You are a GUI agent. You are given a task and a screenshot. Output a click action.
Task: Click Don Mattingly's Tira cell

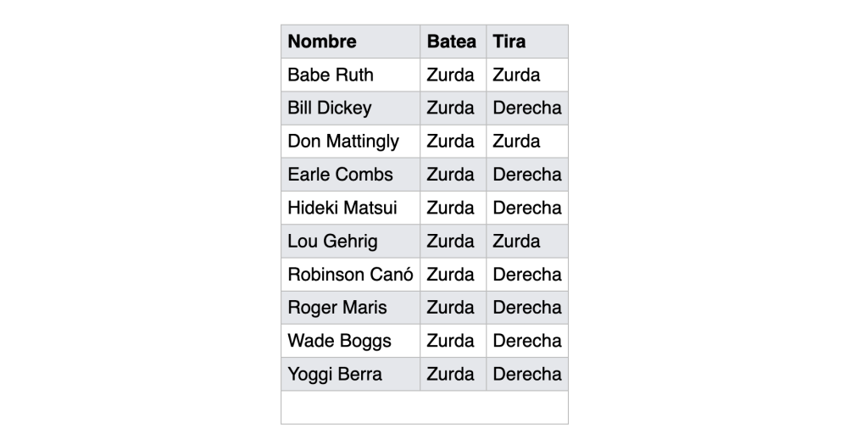click(516, 142)
